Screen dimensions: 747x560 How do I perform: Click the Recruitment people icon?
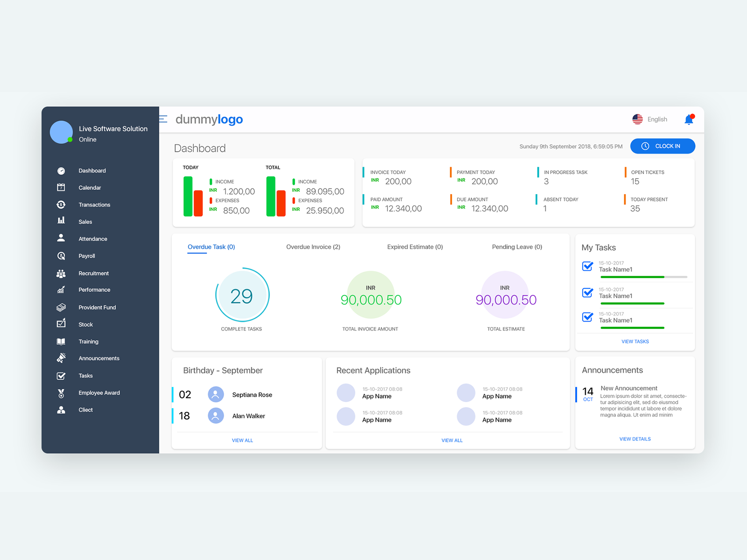pyautogui.click(x=61, y=273)
